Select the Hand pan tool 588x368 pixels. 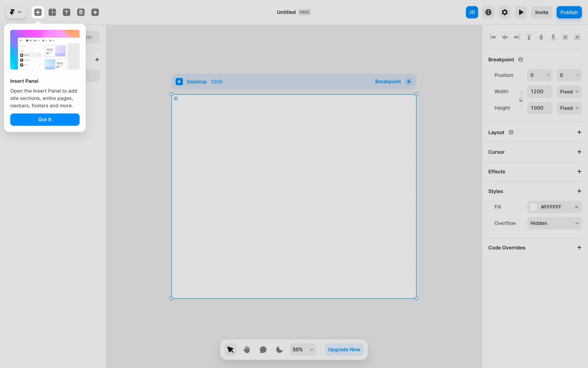[x=247, y=350]
